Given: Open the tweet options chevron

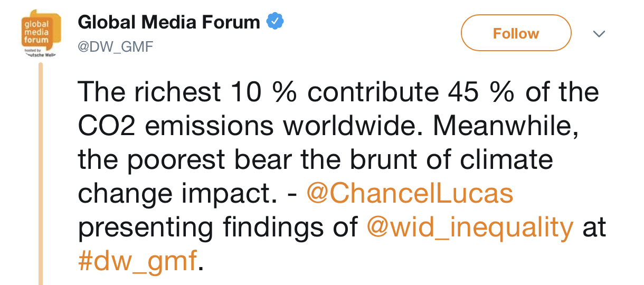Looking at the screenshot, I should pyautogui.click(x=598, y=34).
